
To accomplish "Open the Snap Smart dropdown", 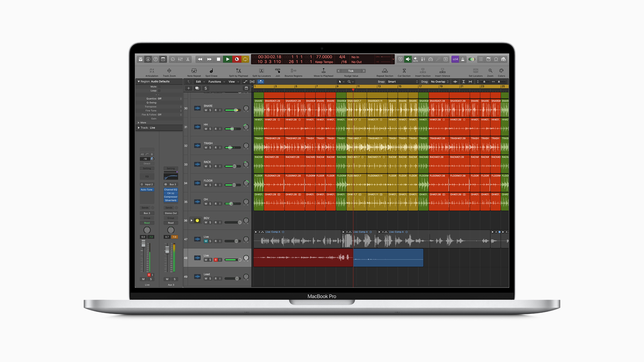I will click(402, 82).
